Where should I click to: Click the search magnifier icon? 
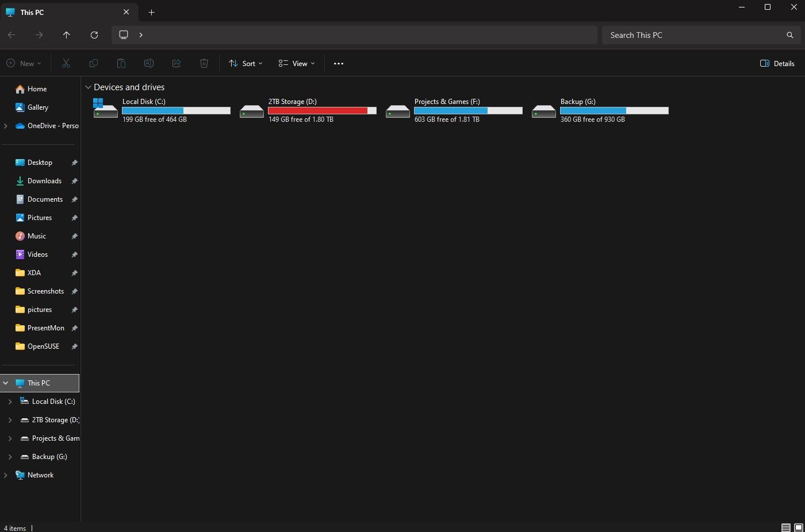pyautogui.click(x=790, y=35)
